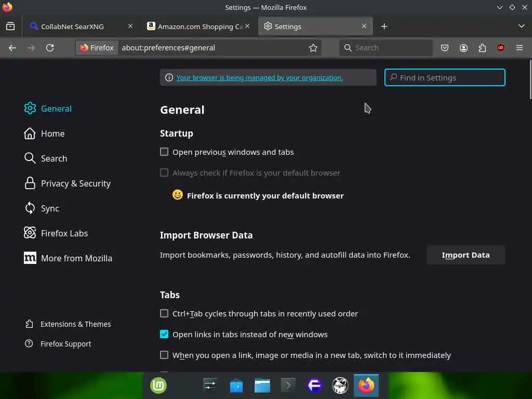This screenshot has height=399, width=532.
Task: Click the purple F app icon in taskbar
Action: 314,386
